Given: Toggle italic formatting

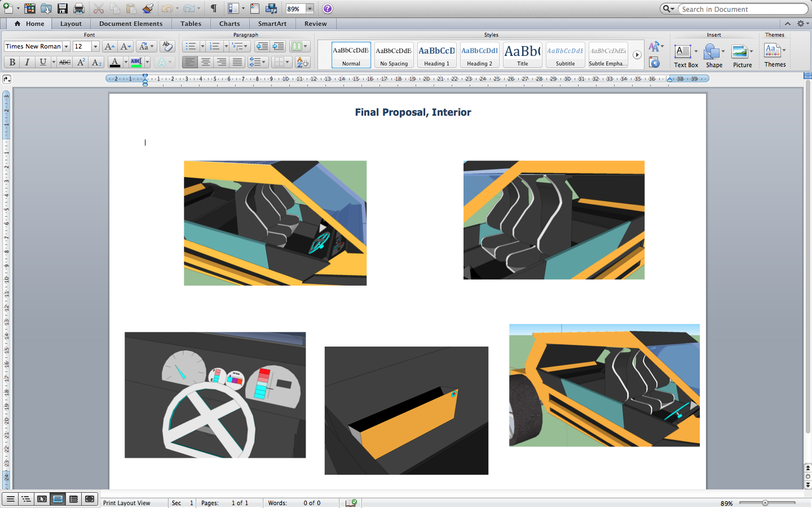Looking at the screenshot, I should [x=27, y=62].
